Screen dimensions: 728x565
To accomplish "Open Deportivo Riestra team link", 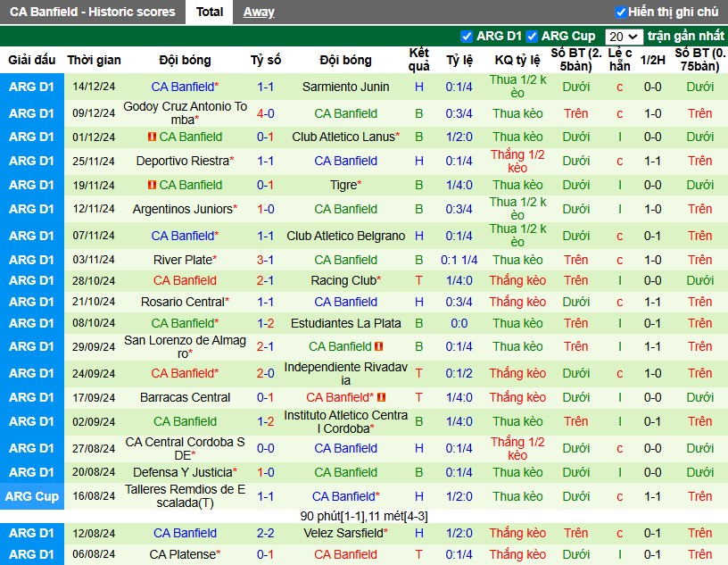I will click(x=183, y=162).
